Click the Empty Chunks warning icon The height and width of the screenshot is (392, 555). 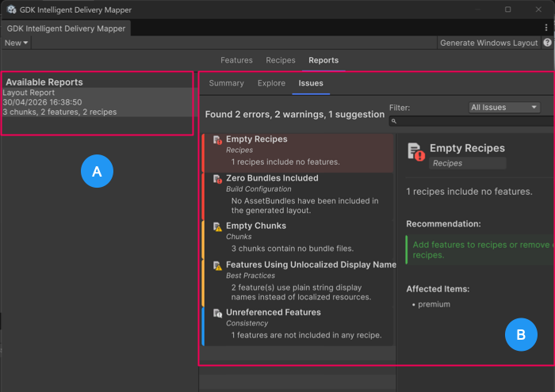tap(217, 226)
